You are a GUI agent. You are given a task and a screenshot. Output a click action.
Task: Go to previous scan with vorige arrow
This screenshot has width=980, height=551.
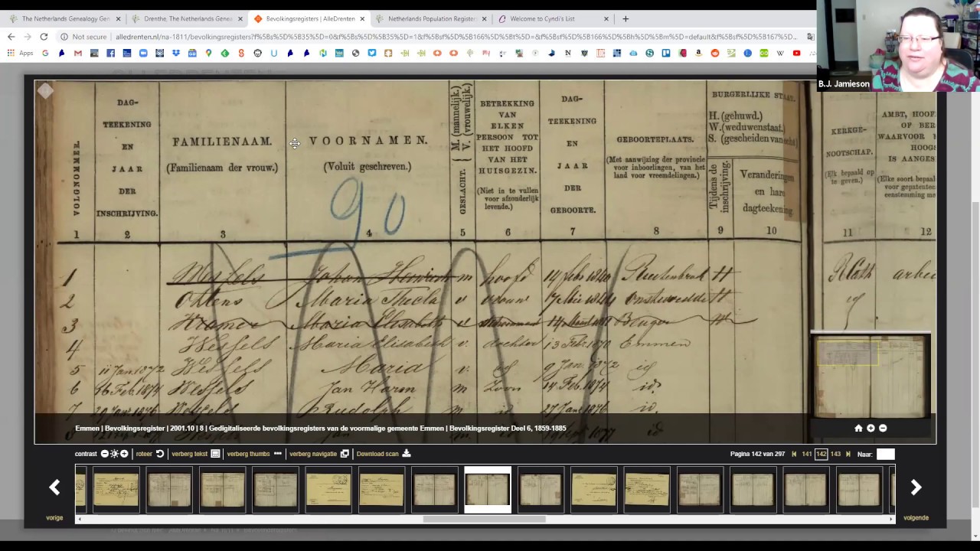tap(54, 487)
